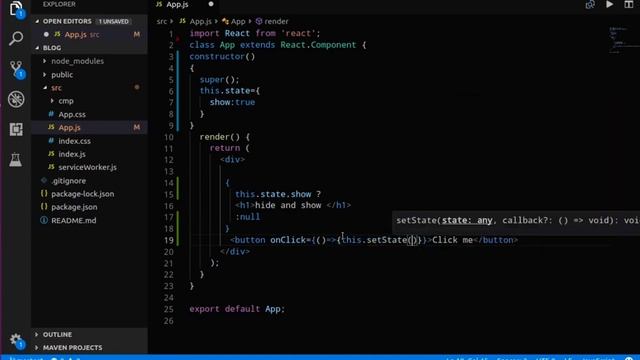Click line number 19 in gutter
640x360 pixels.
pos(169,240)
